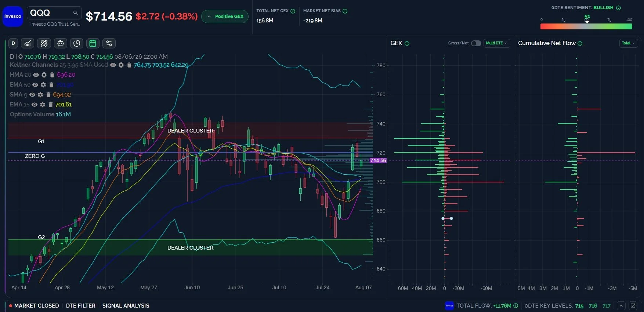The height and width of the screenshot is (312, 644).
Task: Click the Cumulative Net Flow title
Action: [x=547, y=43]
